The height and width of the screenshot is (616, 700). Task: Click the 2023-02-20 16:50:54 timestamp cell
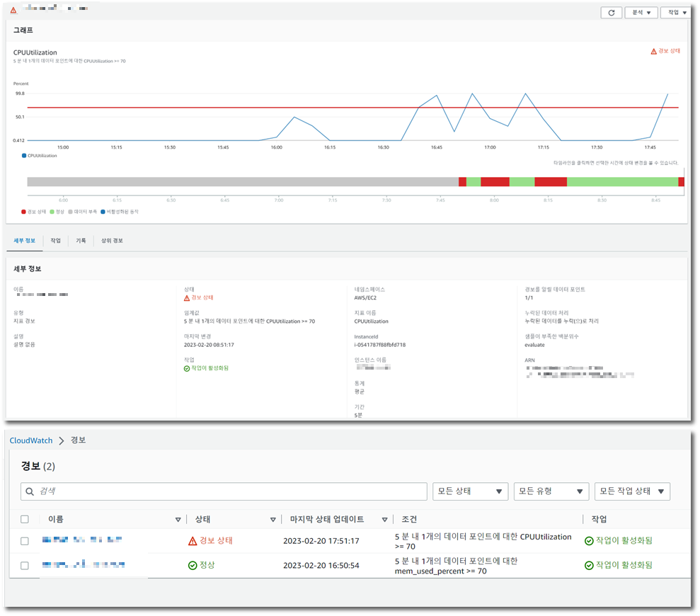point(321,566)
